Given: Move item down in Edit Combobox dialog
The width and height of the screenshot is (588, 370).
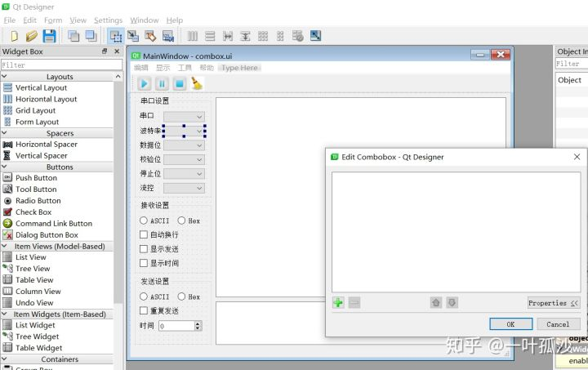Looking at the screenshot, I should (x=452, y=302).
